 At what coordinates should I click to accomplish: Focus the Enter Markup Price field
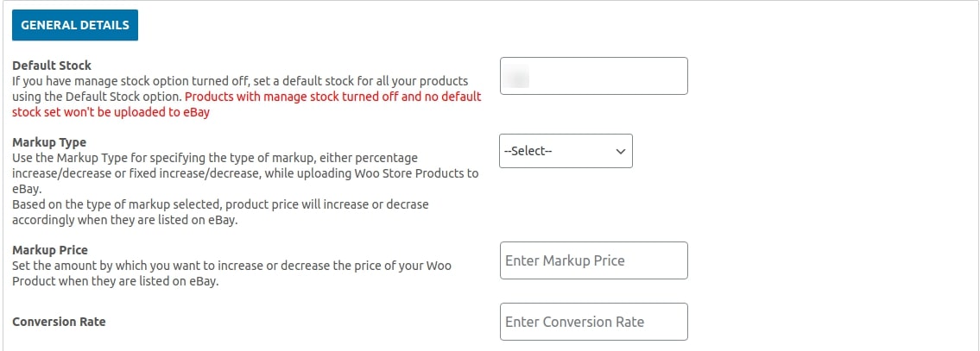(594, 260)
